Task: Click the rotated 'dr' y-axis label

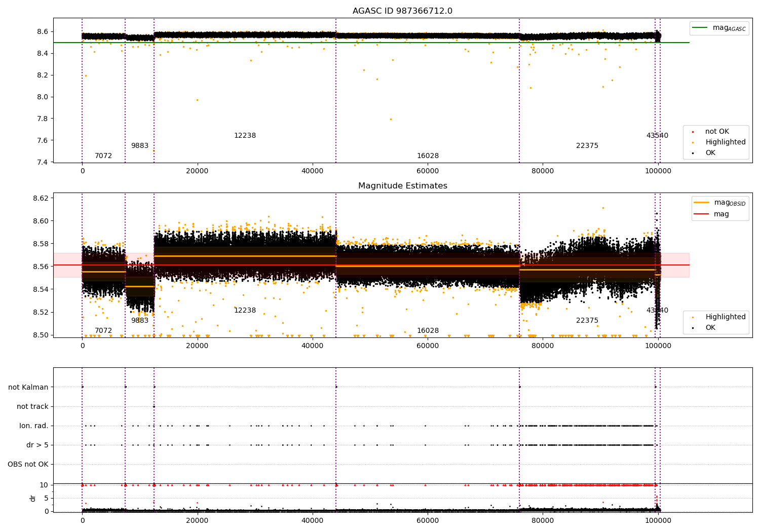Action: tap(33, 498)
